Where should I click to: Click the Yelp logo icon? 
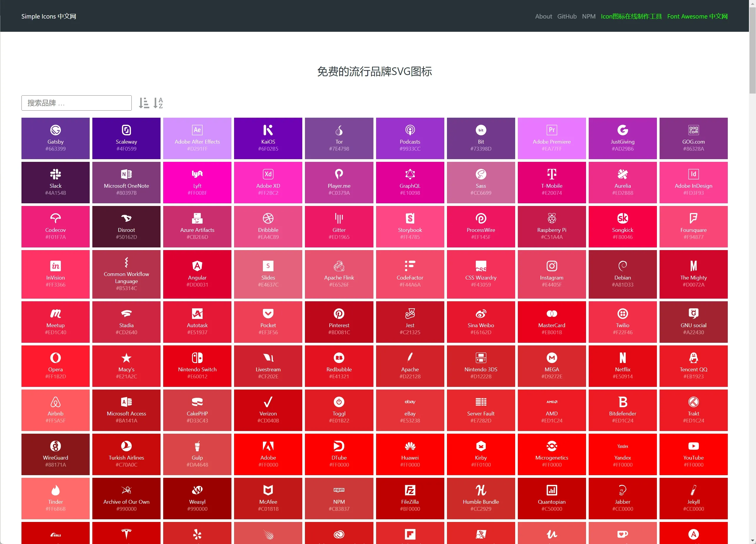tap(197, 534)
